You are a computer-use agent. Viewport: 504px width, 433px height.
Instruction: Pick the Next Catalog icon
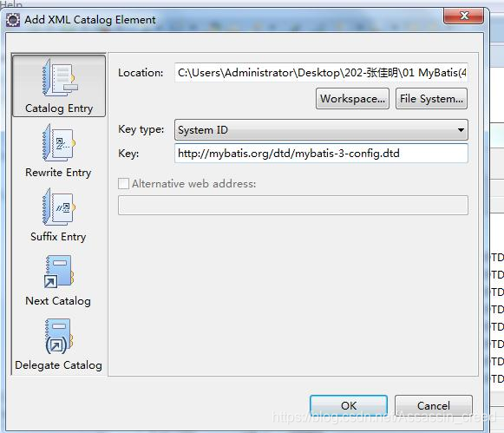pyautogui.click(x=58, y=272)
